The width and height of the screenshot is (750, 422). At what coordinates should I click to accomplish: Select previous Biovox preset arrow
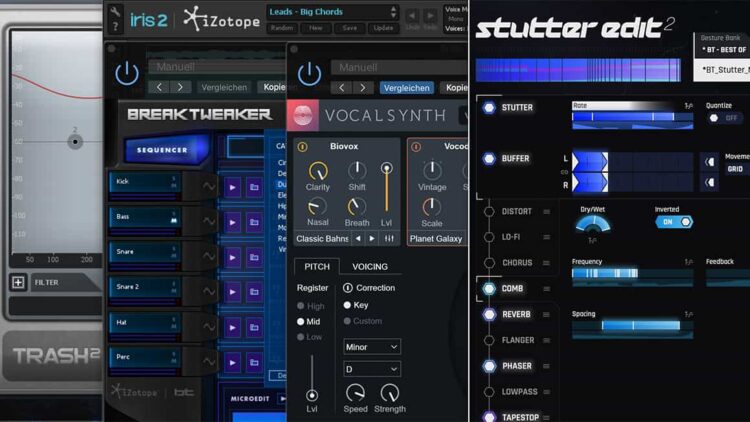click(358, 238)
